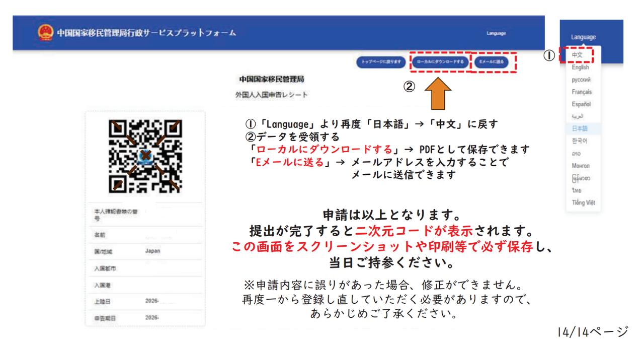The width and height of the screenshot is (644, 341).
Task: Click the QR code image on the receipt
Action: (x=145, y=156)
